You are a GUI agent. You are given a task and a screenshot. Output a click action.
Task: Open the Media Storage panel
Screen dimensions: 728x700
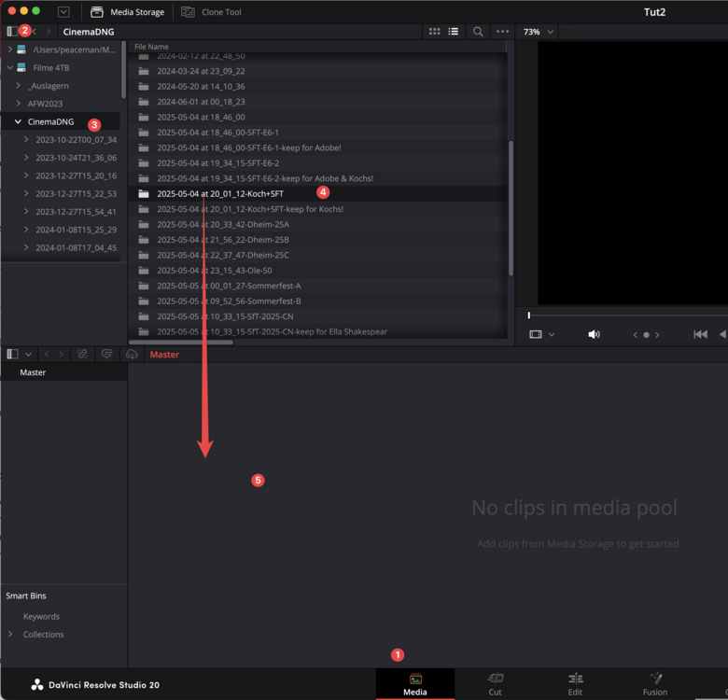point(127,12)
